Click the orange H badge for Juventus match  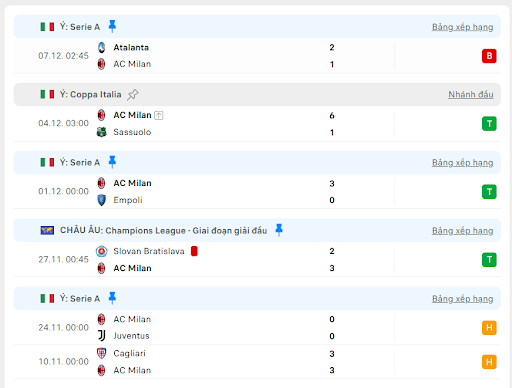(489, 328)
